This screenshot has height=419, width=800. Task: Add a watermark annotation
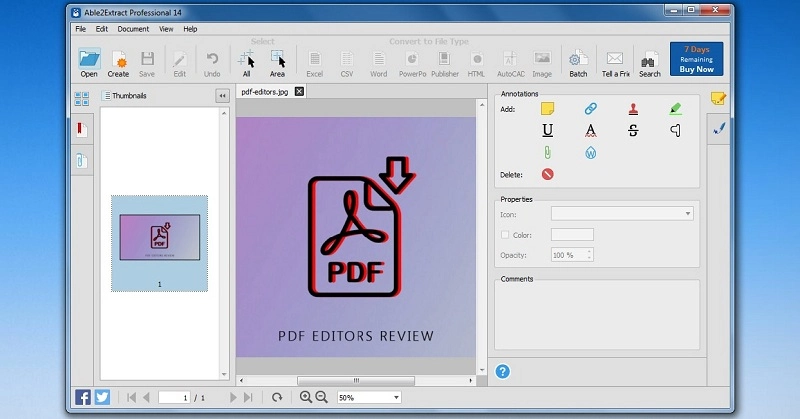click(590, 153)
